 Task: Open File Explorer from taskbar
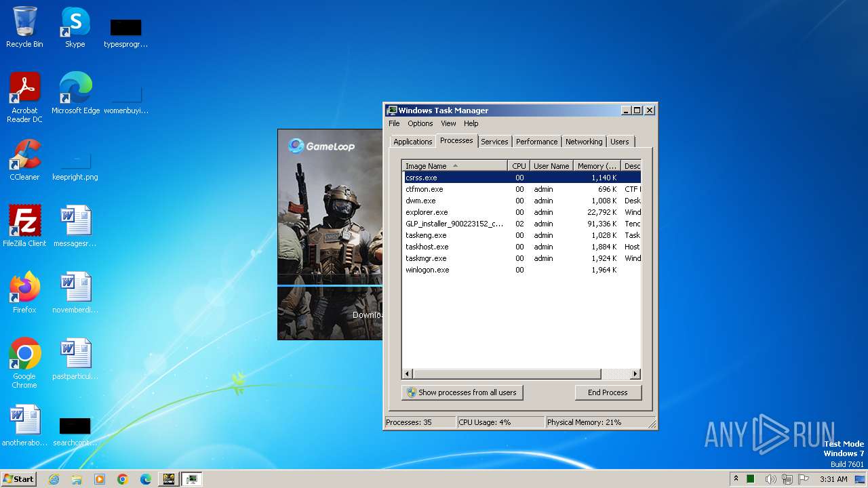click(x=77, y=479)
